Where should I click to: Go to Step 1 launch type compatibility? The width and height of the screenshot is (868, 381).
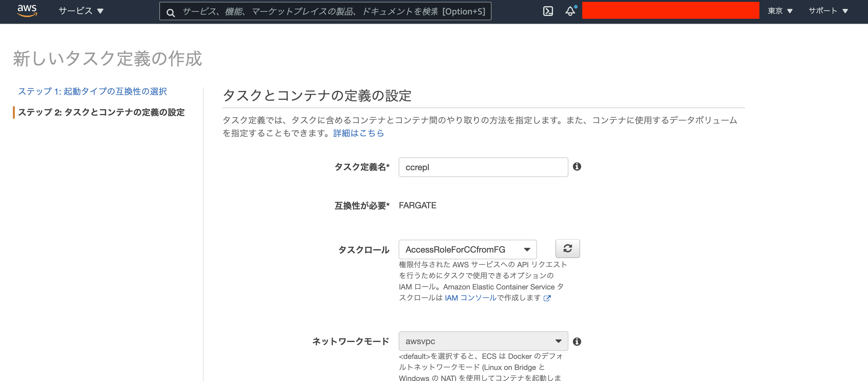click(92, 91)
